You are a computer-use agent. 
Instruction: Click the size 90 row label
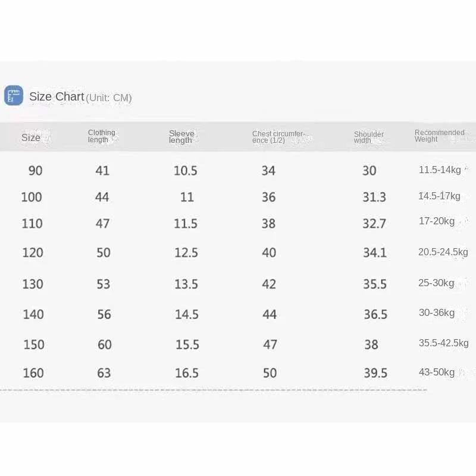point(36,171)
